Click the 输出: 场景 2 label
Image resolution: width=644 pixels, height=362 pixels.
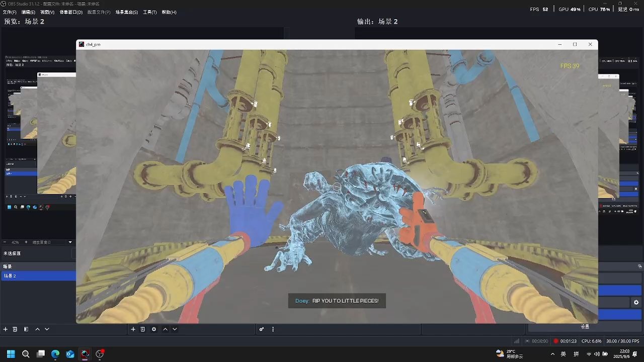click(x=377, y=22)
